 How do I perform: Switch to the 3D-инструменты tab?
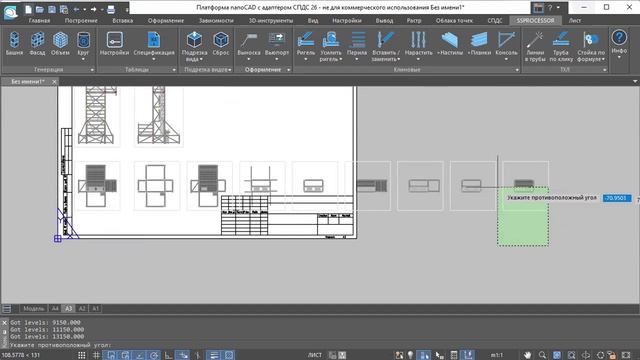[271, 20]
